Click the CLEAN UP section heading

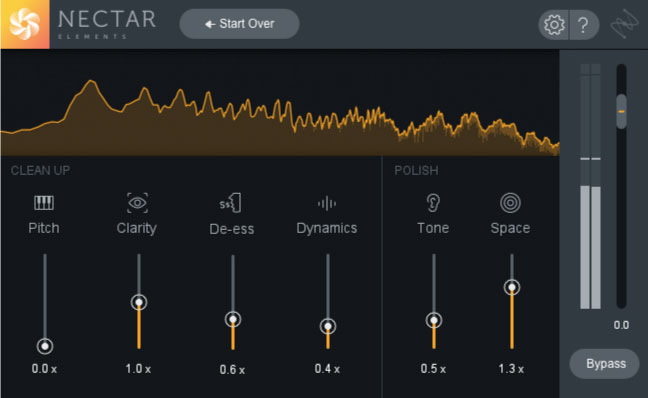click(x=40, y=170)
